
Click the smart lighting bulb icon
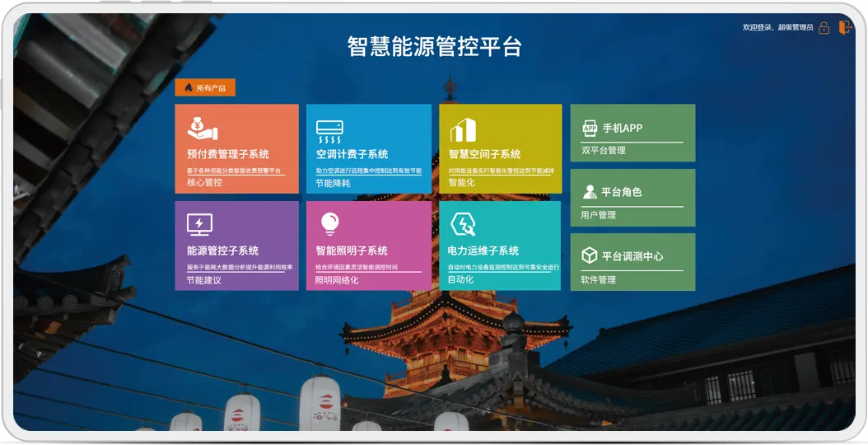(329, 223)
